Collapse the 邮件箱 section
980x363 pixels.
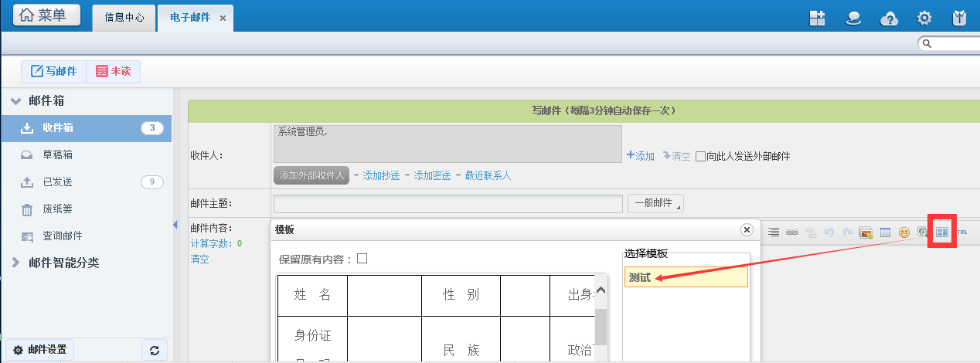coord(15,101)
